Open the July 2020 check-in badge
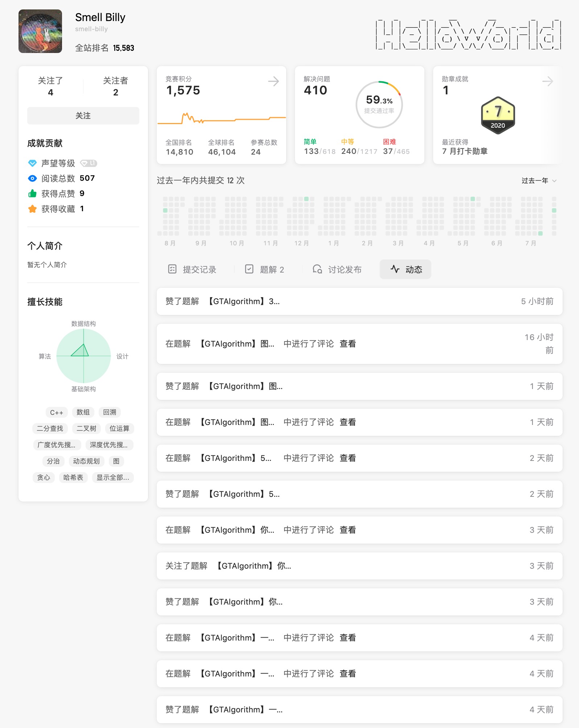 pyautogui.click(x=498, y=115)
